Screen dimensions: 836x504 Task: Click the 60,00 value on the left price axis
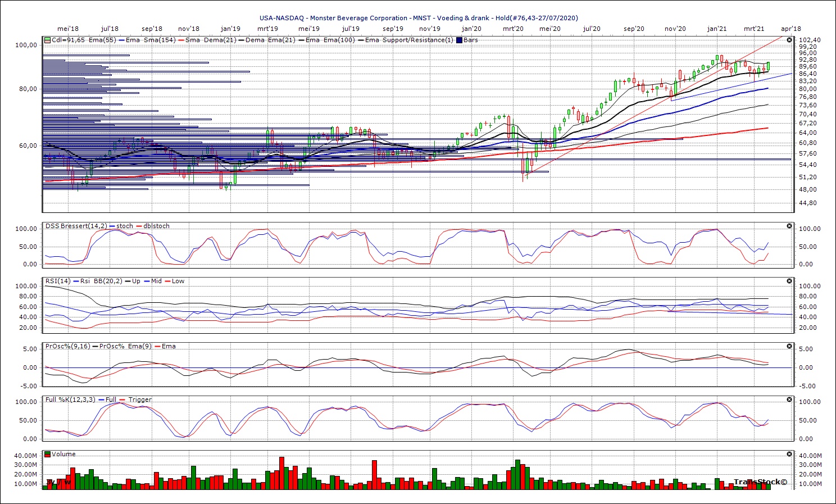pyautogui.click(x=29, y=146)
